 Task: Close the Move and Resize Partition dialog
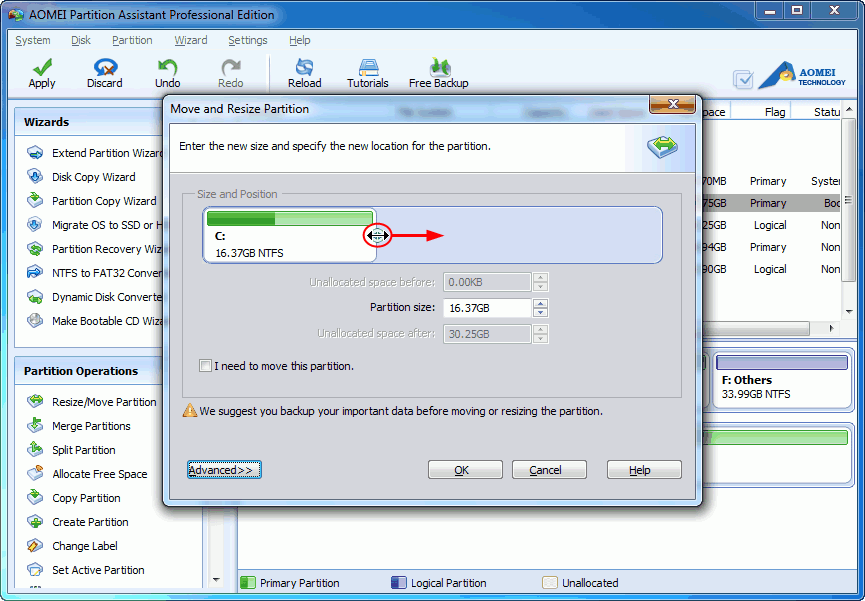pos(672,104)
